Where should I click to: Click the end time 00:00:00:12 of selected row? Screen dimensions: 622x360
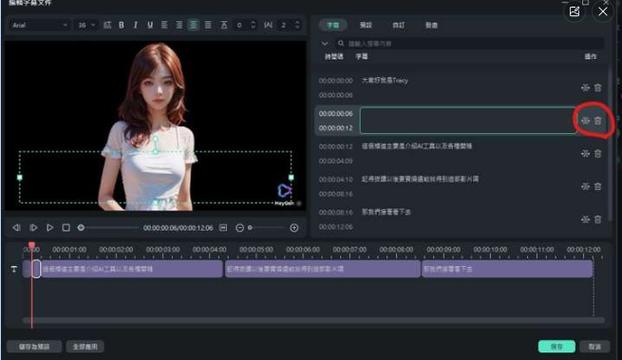[336, 128]
